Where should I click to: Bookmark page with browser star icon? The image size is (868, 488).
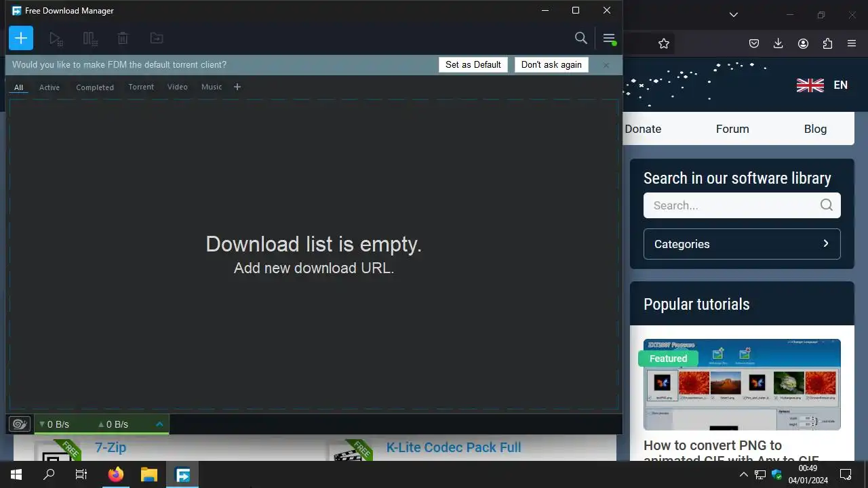pyautogui.click(x=664, y=43)
